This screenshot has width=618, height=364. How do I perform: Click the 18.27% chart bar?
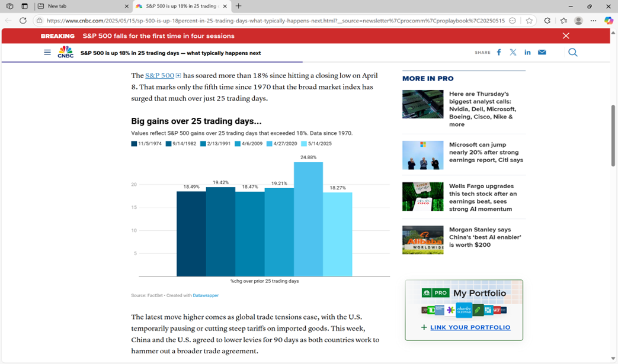(x=337, y=234)
